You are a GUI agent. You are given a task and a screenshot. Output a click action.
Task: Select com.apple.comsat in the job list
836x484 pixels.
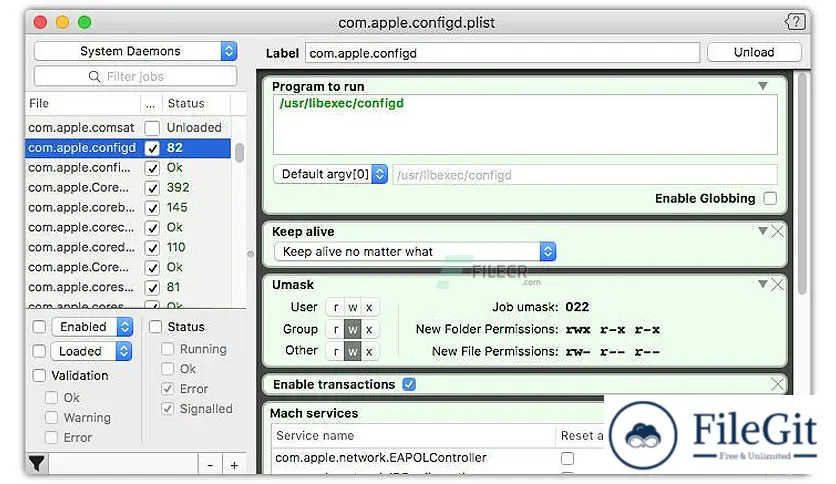pyautogui.click(x=82, y=128)
